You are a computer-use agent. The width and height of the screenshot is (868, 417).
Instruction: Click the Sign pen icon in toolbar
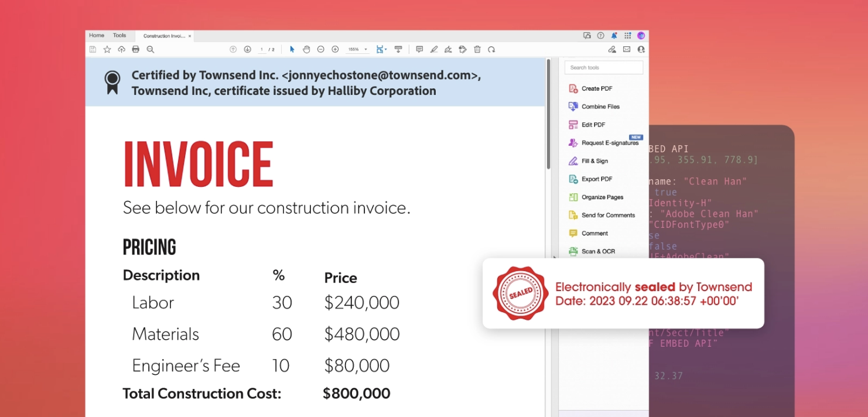448,50
